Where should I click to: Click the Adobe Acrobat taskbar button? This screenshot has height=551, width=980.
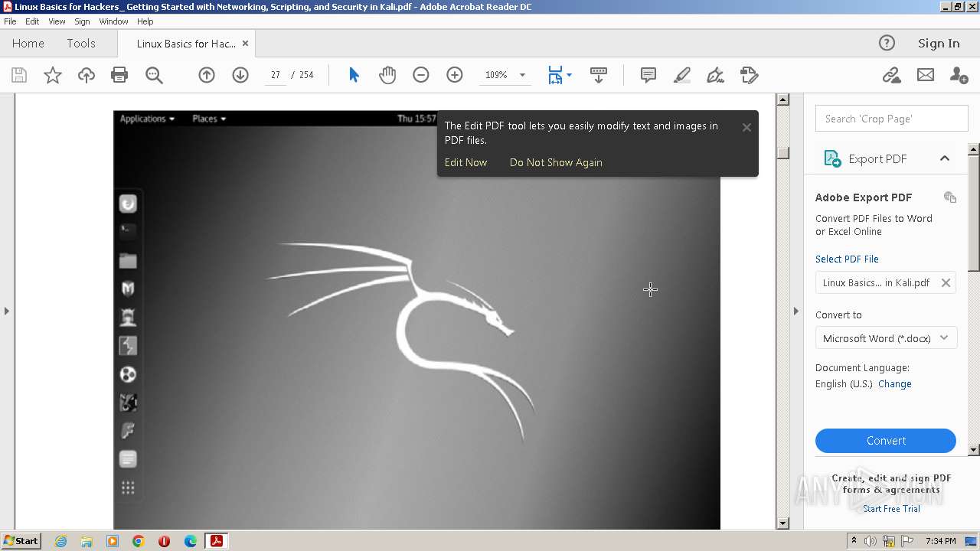click(217, 541)
